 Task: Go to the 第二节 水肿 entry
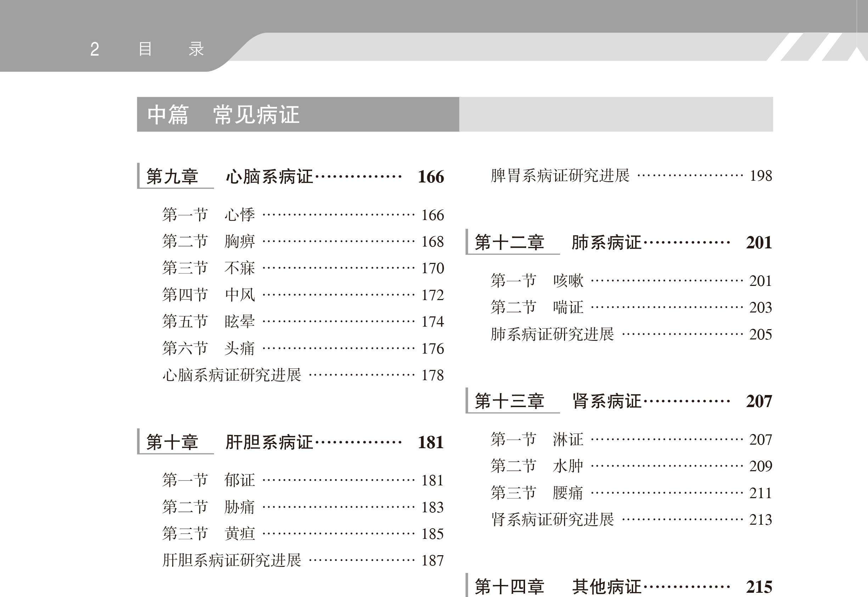(568, 466)
